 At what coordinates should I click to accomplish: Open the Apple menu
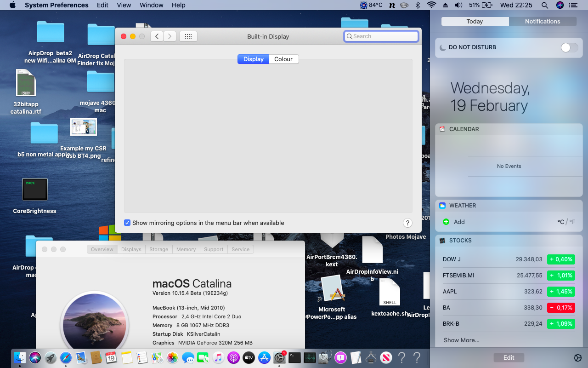click(x=12, y=5)
